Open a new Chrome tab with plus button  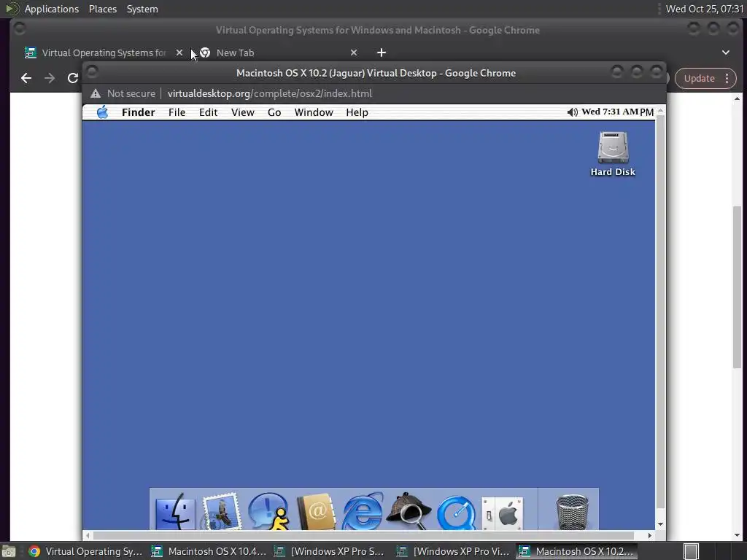point(382,52)
